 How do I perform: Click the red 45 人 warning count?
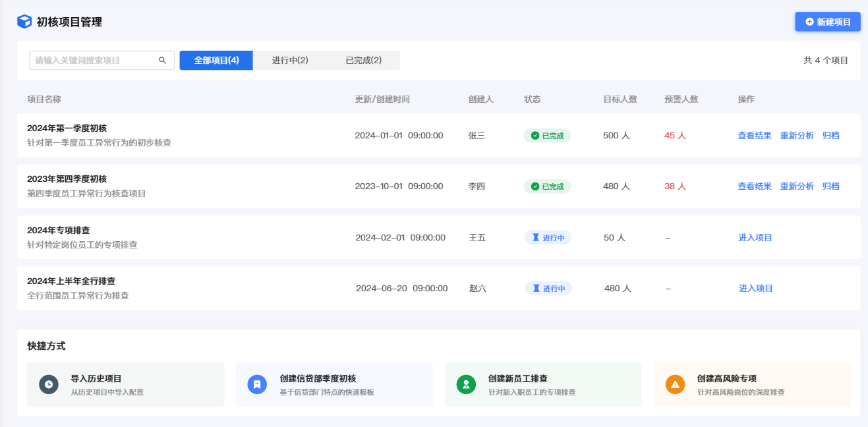point(675,136)
